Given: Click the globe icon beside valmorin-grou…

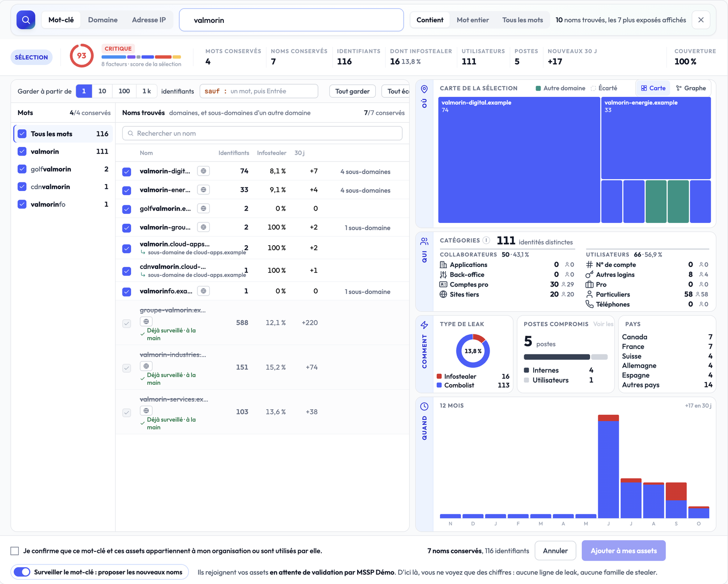Looking at the screenshot, I should 203,227.
